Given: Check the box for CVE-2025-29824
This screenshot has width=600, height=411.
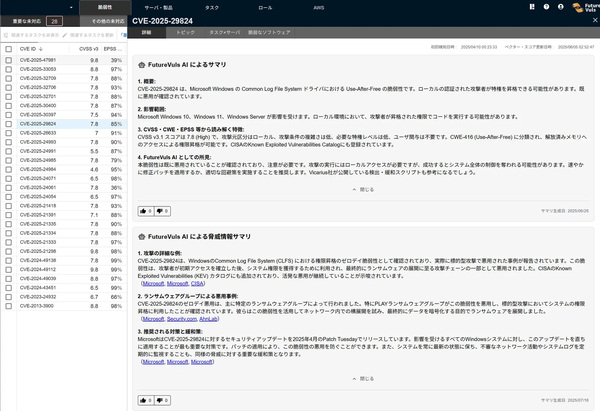Looking at the screenshot, I should tap(8, 124).
